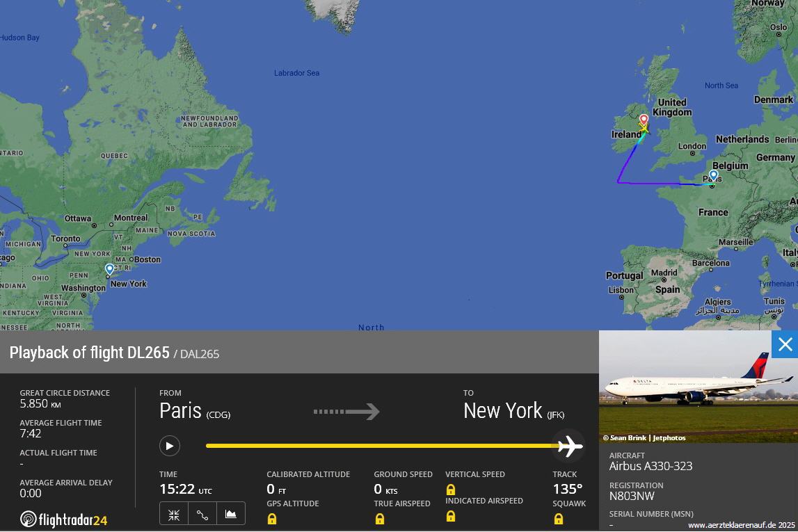
Task: Click the Paris (CDG) origin label
Action: click(x=195, y=411)
